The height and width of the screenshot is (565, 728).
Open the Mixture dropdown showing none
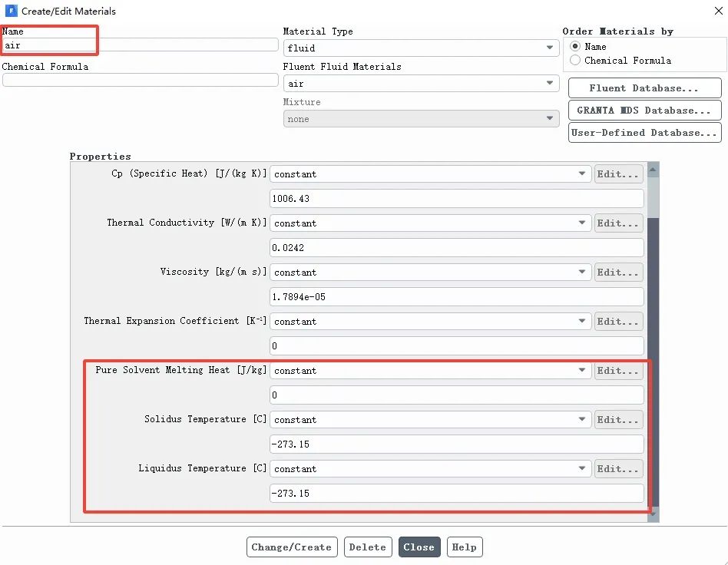(421, 119)
